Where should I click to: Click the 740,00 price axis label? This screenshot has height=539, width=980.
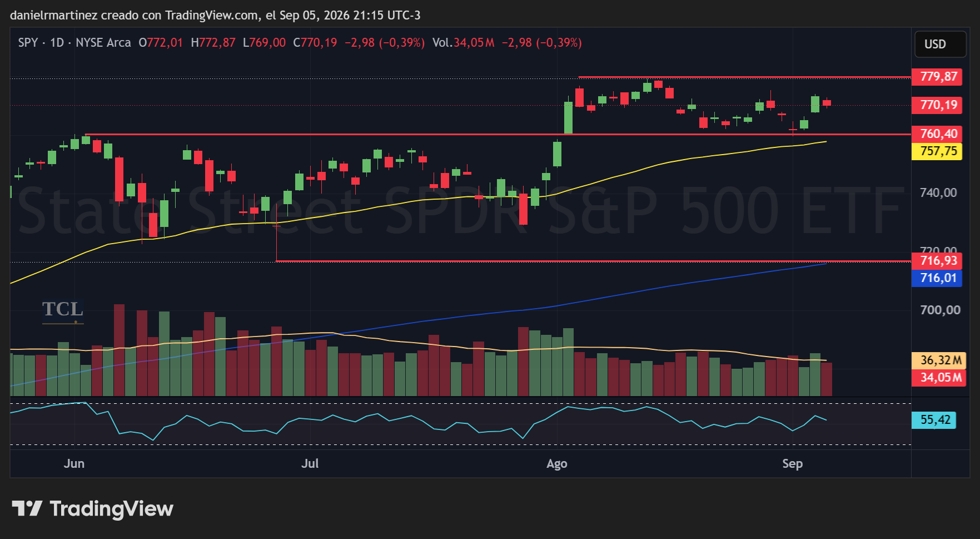pyautogui.click(x=938, y=193)
